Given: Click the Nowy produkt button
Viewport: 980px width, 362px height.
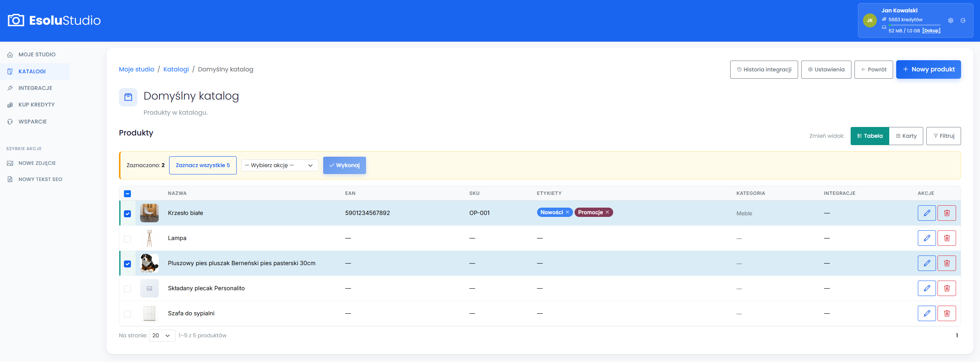Looking at the screenshot, I should (928, 69).
